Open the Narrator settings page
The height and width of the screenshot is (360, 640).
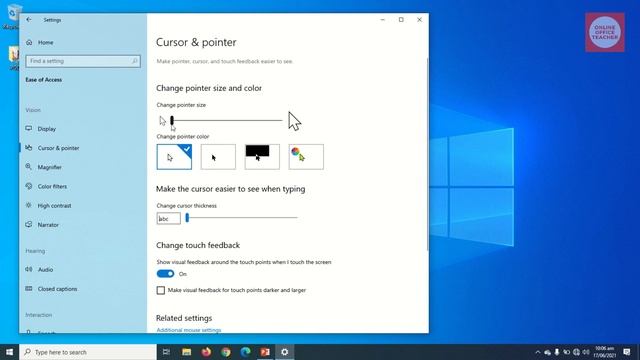48,225
